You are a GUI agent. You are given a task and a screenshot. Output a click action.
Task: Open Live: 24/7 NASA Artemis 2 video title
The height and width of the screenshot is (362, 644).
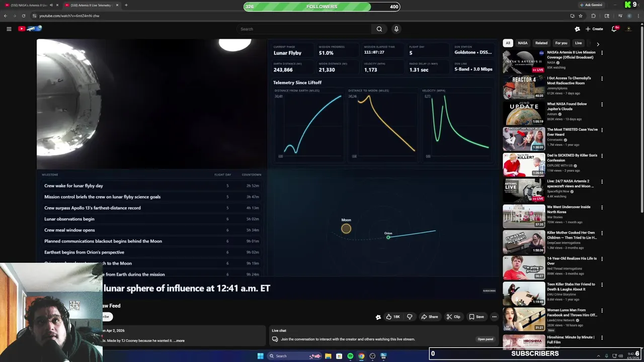(x=571, y=184)
